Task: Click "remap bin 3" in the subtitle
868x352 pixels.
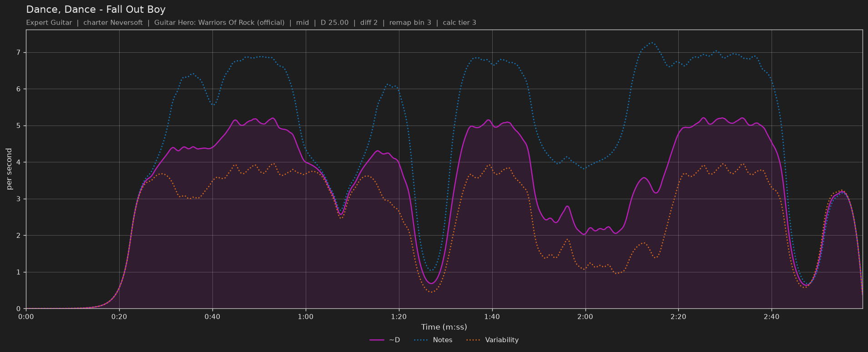Action: [x=410, y=23]
